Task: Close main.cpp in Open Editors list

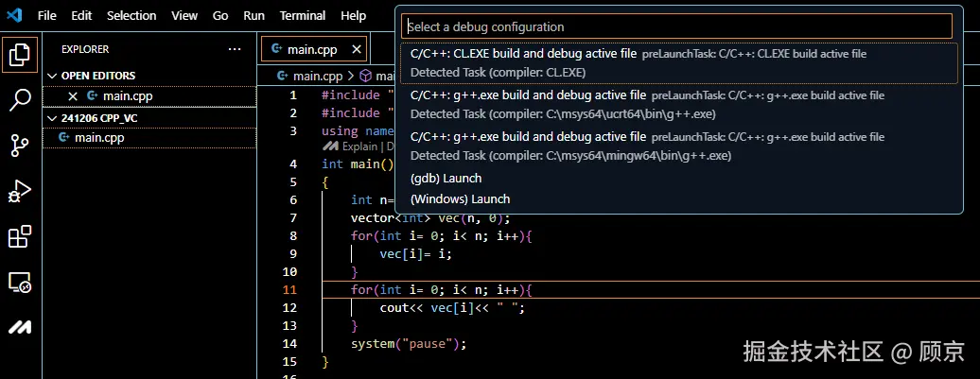Action: click(73, 95)
